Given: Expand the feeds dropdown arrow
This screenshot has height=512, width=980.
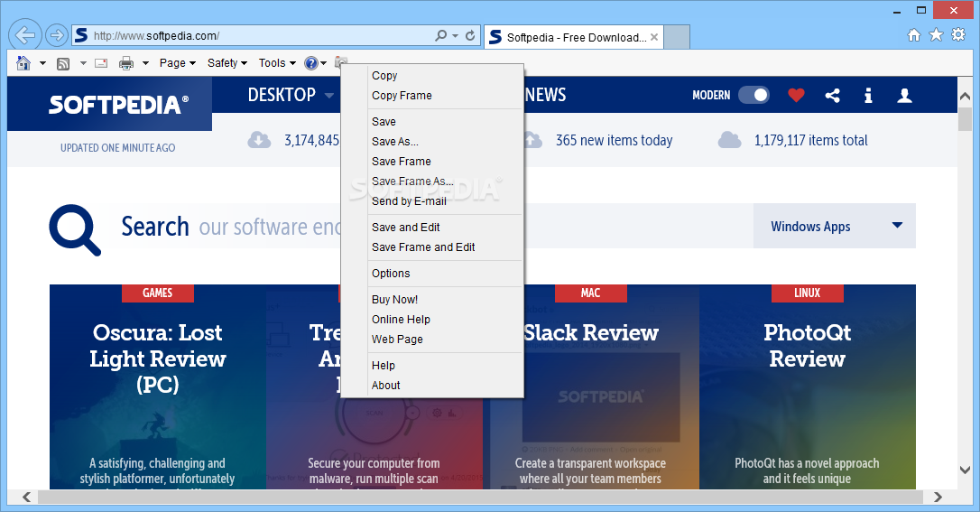Looking at the screenshot, I should (83, 63).
